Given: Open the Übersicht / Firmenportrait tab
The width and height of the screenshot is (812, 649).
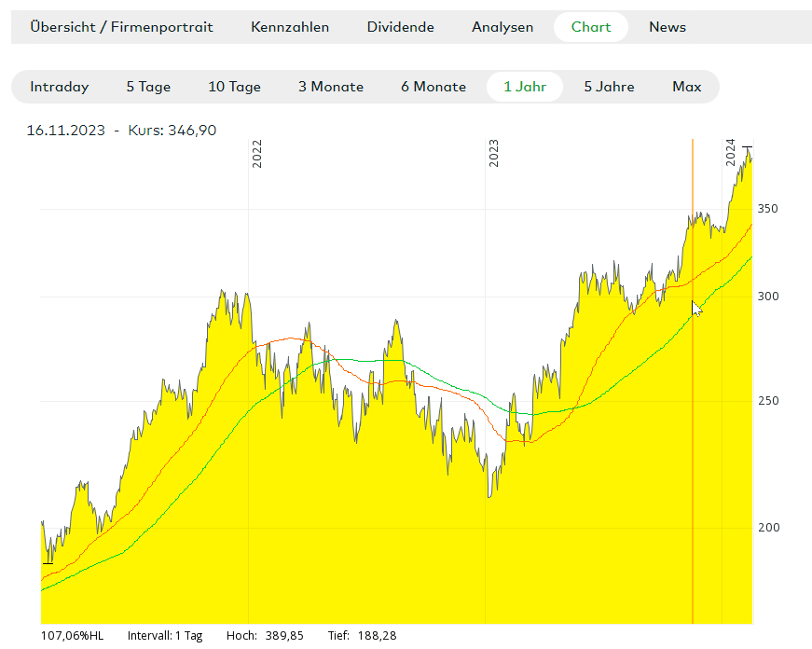Looking at the screenshot, I should click(x=121, y=27).
